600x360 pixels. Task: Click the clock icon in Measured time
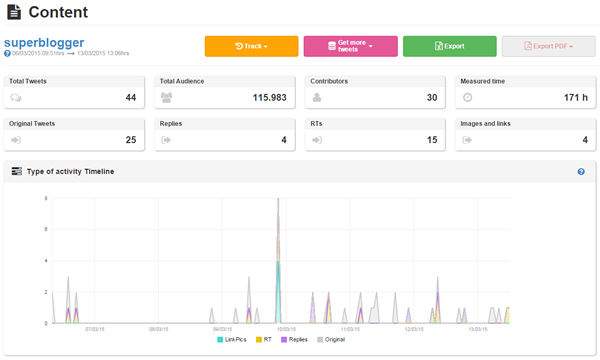pos(467,98)
